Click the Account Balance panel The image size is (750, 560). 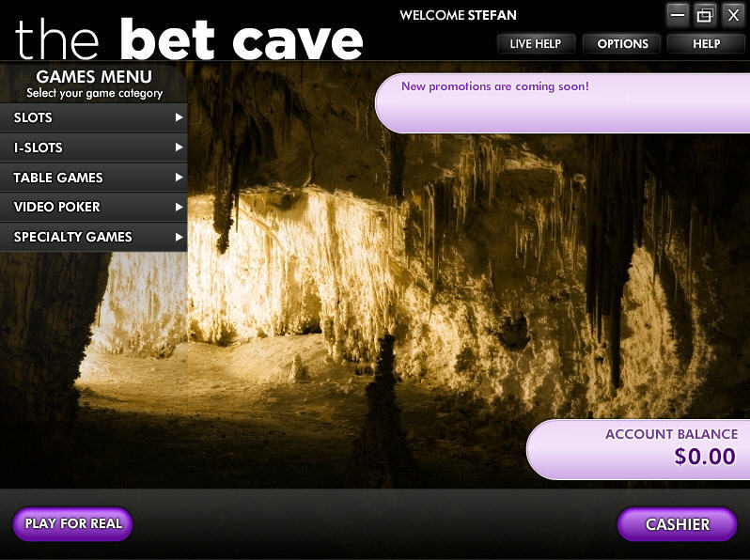639,449
